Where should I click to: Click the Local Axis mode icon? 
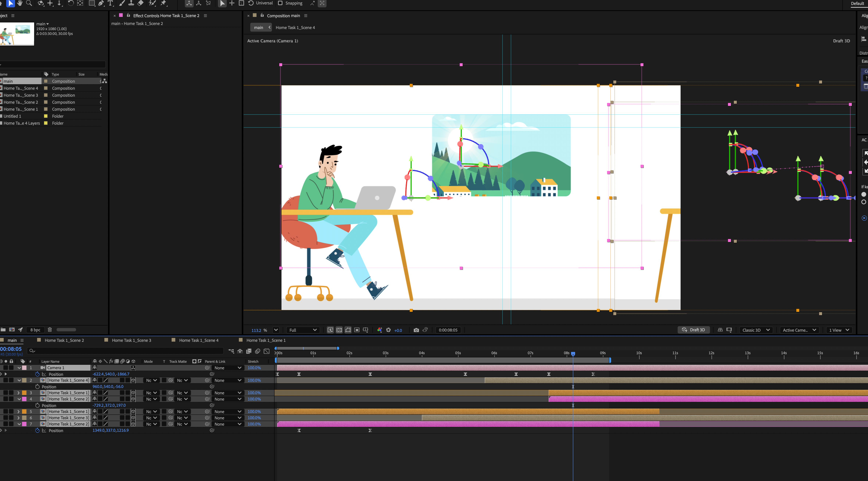(189, 3)
